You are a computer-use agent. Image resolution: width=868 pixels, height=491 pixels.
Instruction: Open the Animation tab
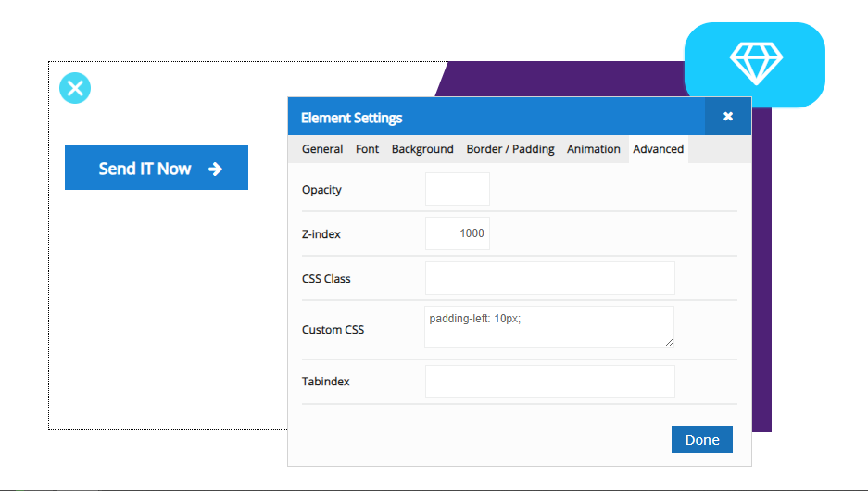point(594,149)
